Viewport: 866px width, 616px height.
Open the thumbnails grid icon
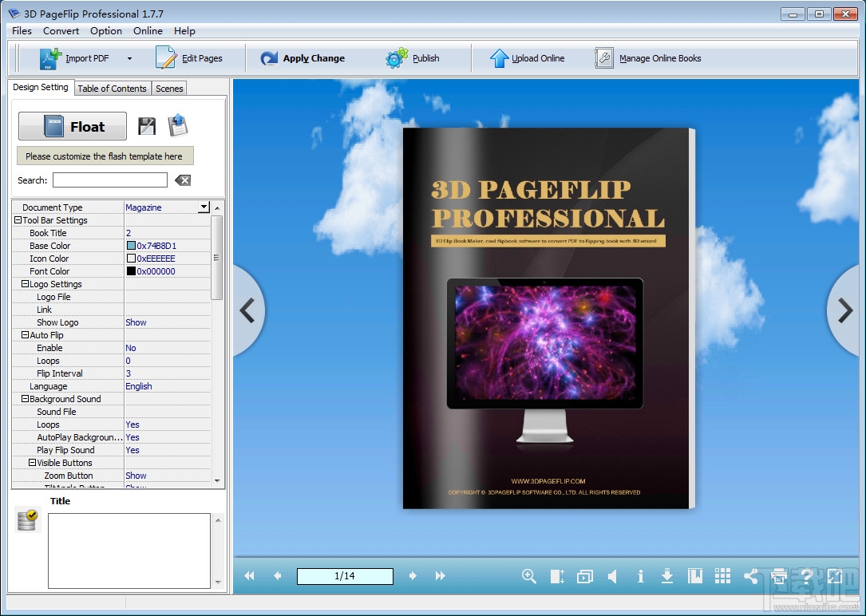pos(722,576)
